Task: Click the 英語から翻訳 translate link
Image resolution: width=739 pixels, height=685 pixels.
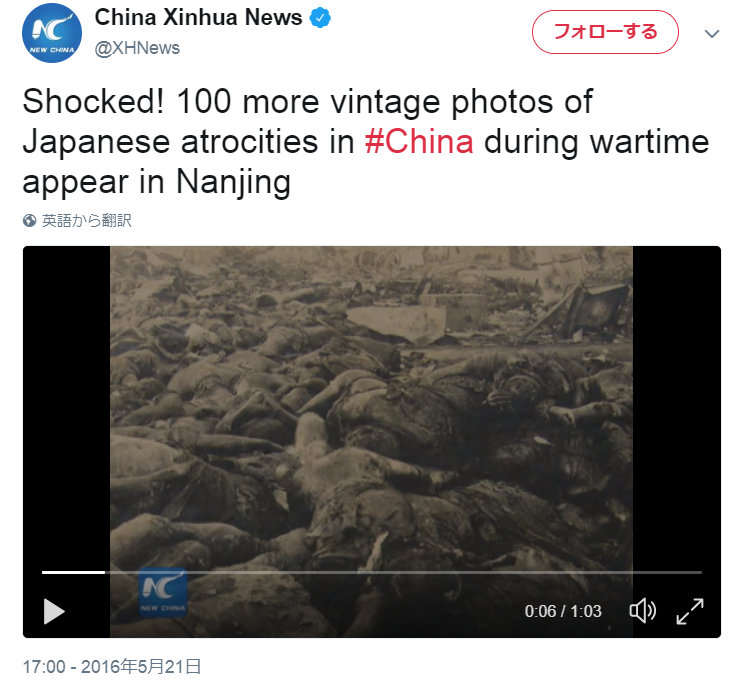Action: click(x=87, y=221)
